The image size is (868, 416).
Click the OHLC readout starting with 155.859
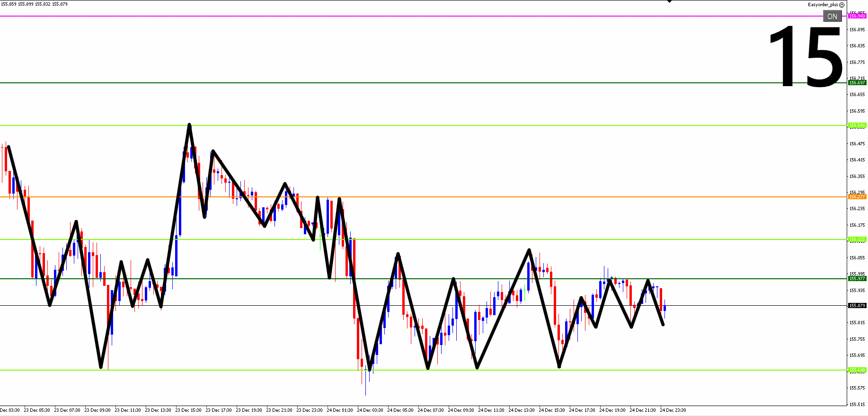coord(34,4)
